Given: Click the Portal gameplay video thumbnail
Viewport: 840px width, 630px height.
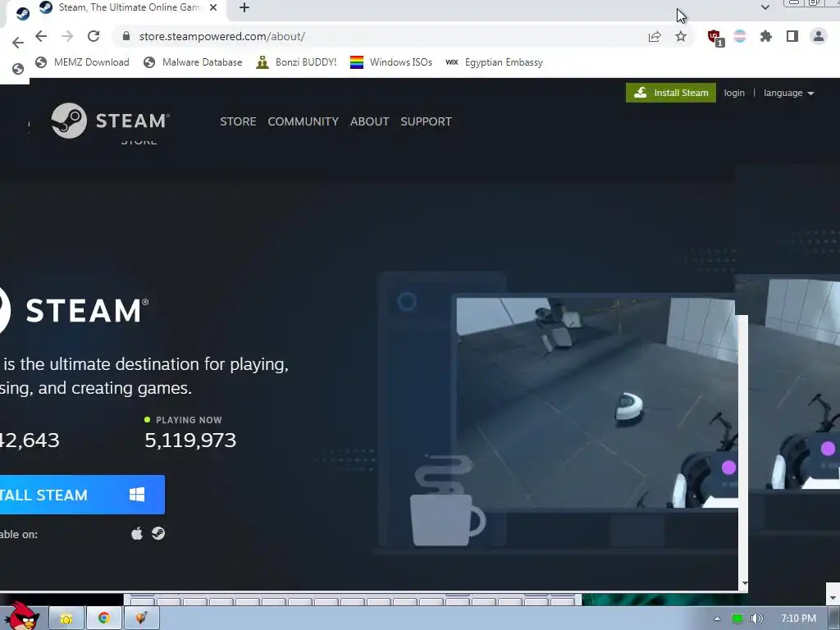Looking at the screenshot, I should pyautogui.click(x=597, y=403).
